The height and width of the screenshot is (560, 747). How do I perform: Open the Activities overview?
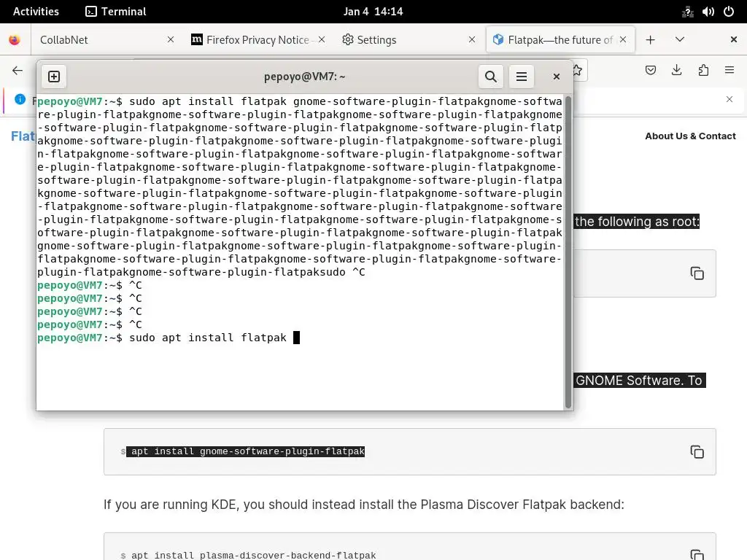[36, 12]
